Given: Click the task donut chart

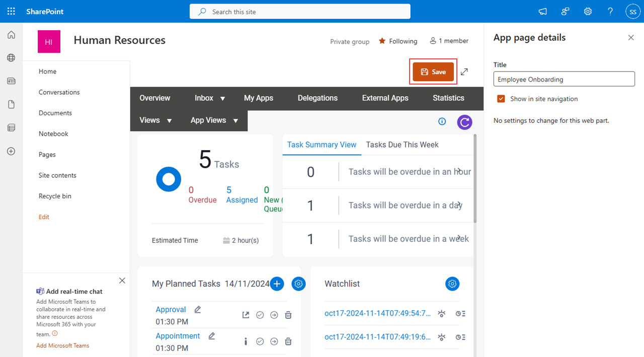Looking at the screenshot, I should pyautogui.click(x=169, y=179).
